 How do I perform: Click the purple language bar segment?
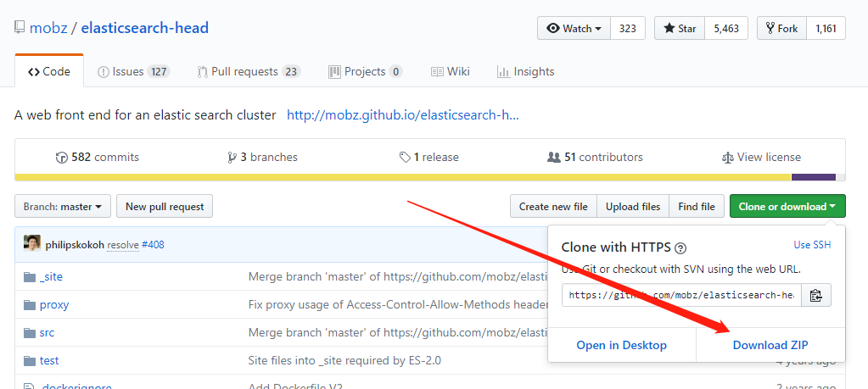click(813, 177)
